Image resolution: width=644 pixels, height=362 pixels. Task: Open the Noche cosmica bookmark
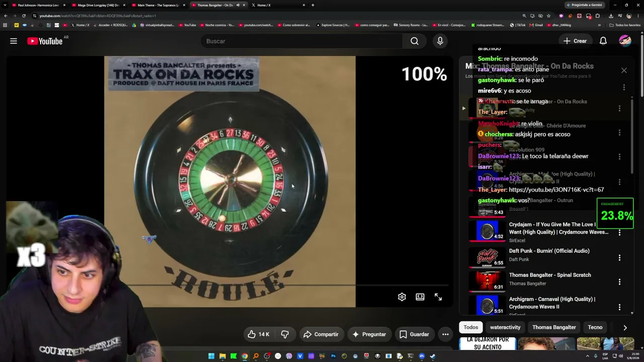217,25
